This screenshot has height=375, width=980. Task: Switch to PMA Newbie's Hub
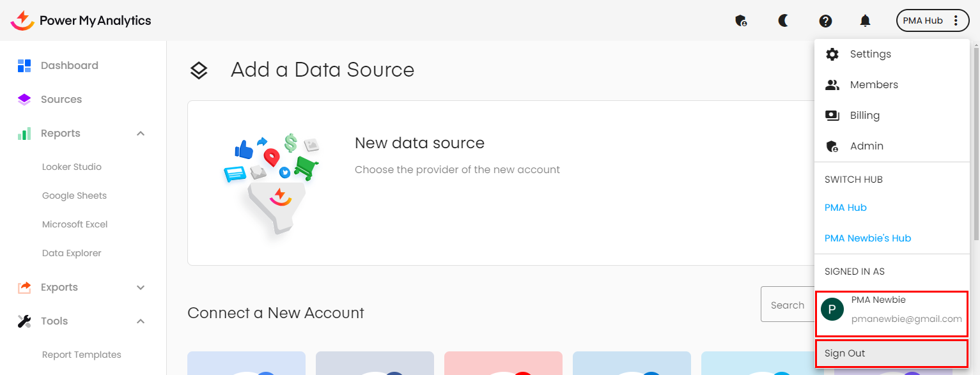tap(867, 238)
